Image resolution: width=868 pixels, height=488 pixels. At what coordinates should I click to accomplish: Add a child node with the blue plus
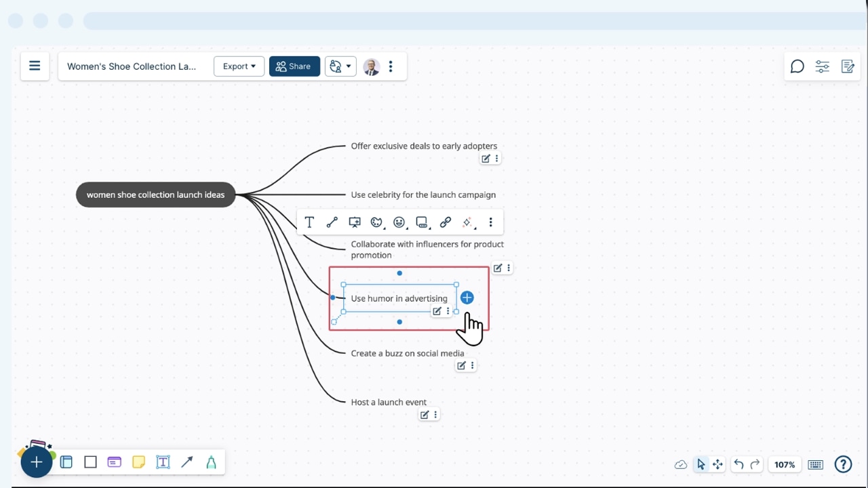467,298
